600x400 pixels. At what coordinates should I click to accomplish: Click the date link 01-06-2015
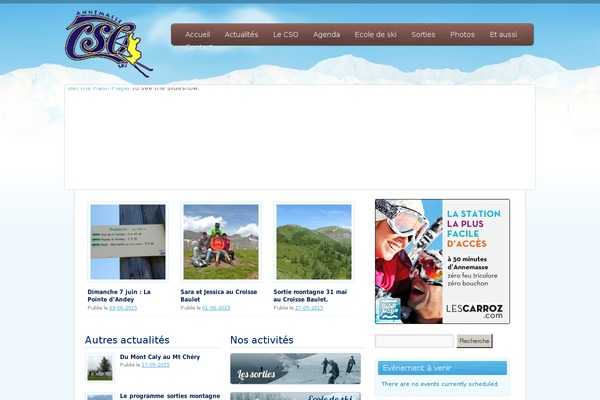click(x=216, y=308)
